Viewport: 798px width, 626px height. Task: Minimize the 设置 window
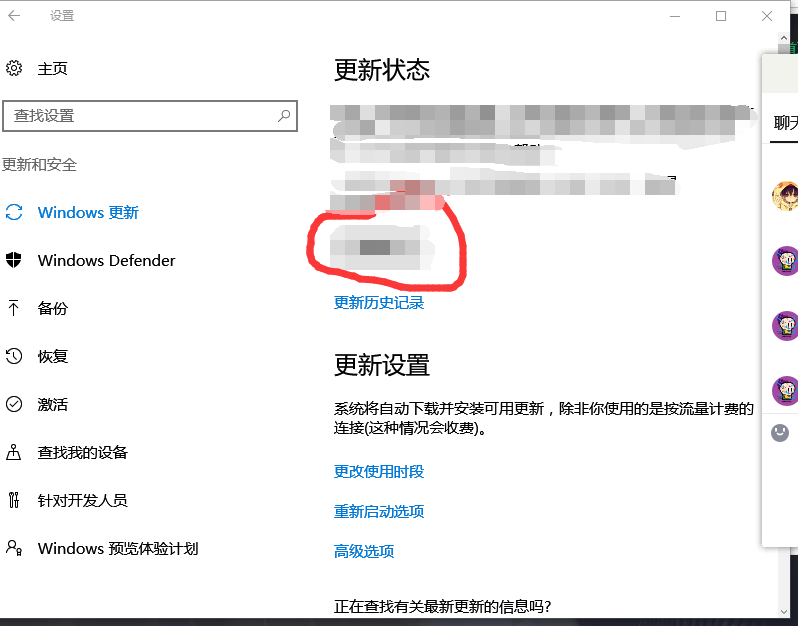click(x=675, y=16)
